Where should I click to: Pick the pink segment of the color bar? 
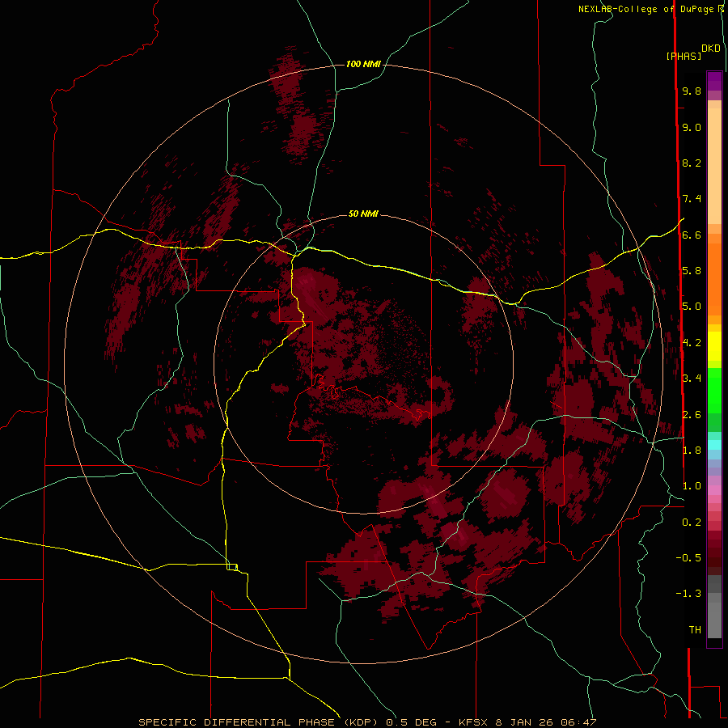click(x=714, y=490)
